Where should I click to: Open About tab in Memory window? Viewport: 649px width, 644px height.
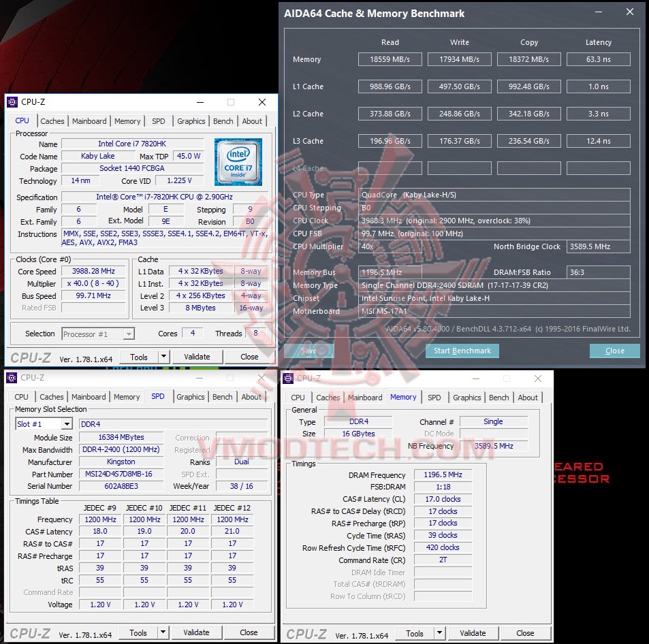(x=528, y=398)
